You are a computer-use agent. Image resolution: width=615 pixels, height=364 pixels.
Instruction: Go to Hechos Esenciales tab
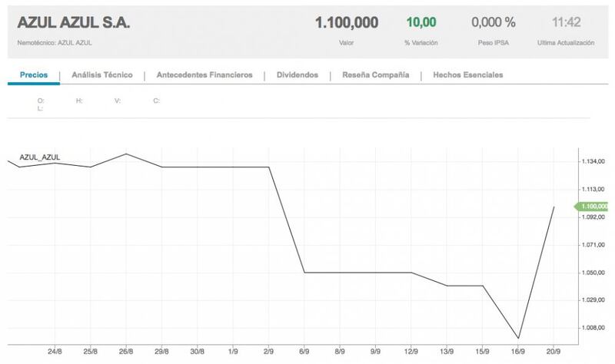click(467, 75)
